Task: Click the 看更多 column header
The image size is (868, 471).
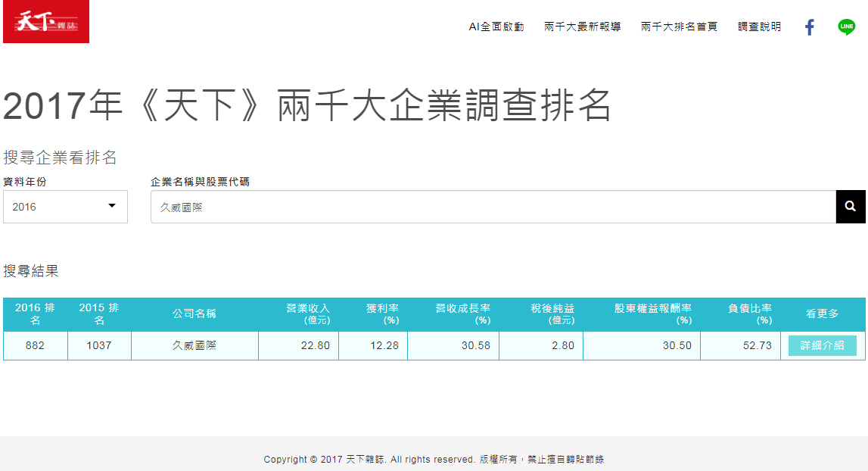Action: click(823, 314)
